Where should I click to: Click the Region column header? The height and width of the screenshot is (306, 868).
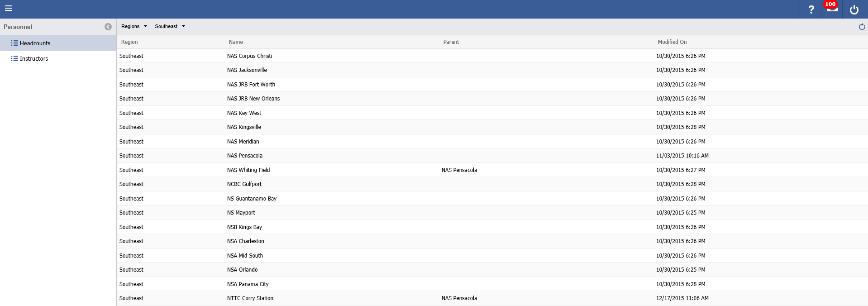[129, 42]
